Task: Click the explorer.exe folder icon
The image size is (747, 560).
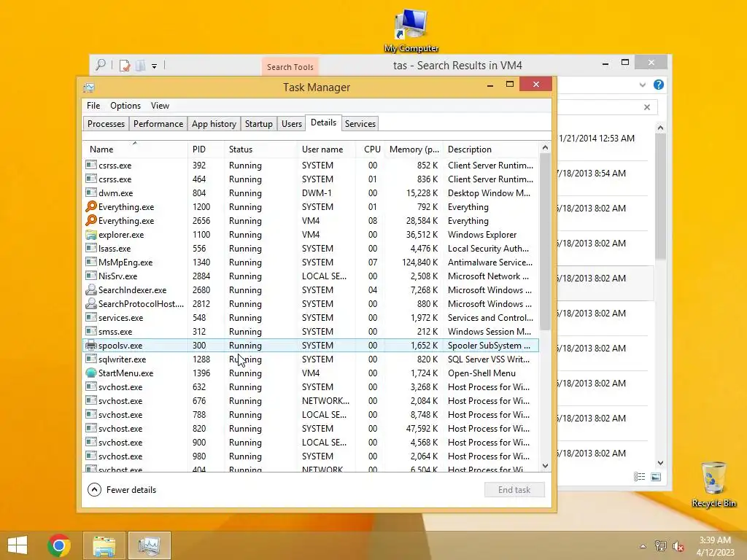Action: point(91,234)
